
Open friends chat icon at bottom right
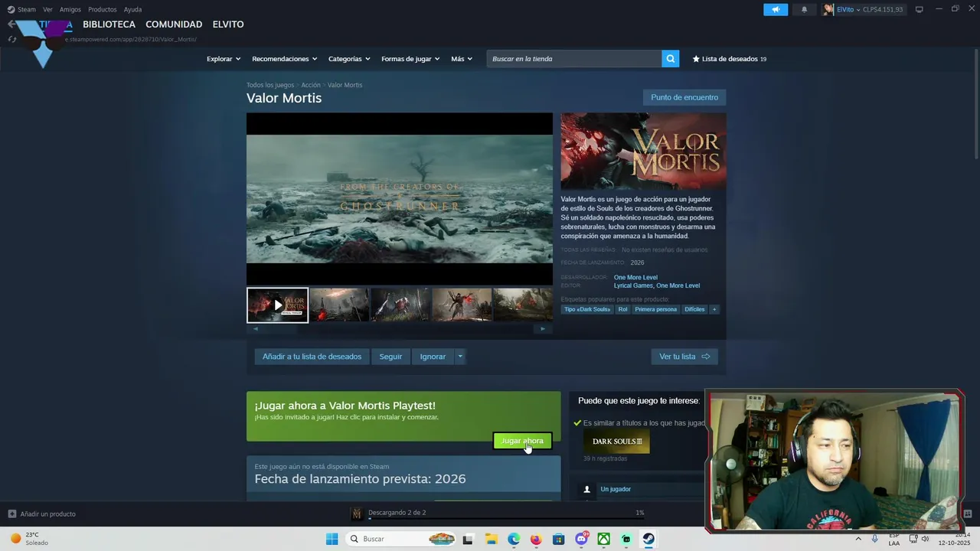(x=967, y=514)
